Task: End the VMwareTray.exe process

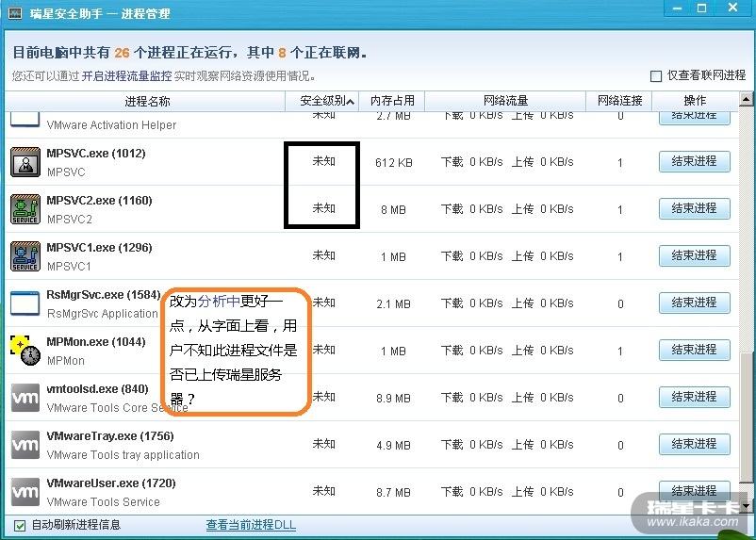Action: coord(695,444)
